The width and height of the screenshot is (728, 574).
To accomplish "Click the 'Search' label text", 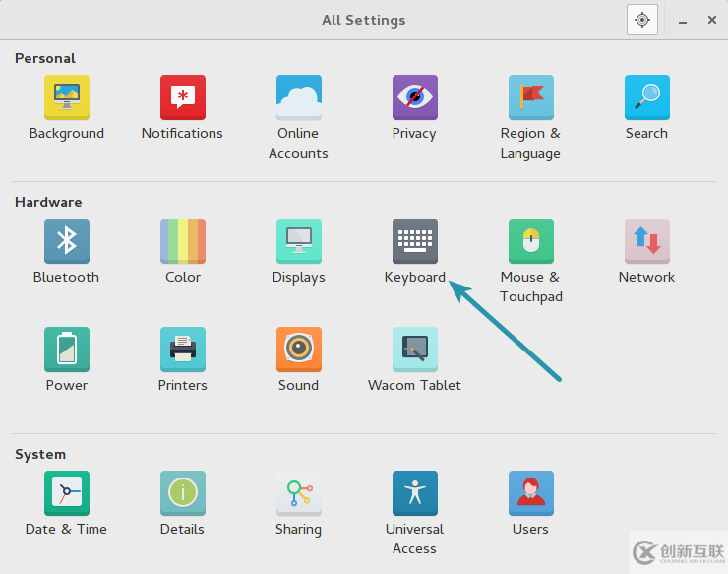I will point(646,133).
